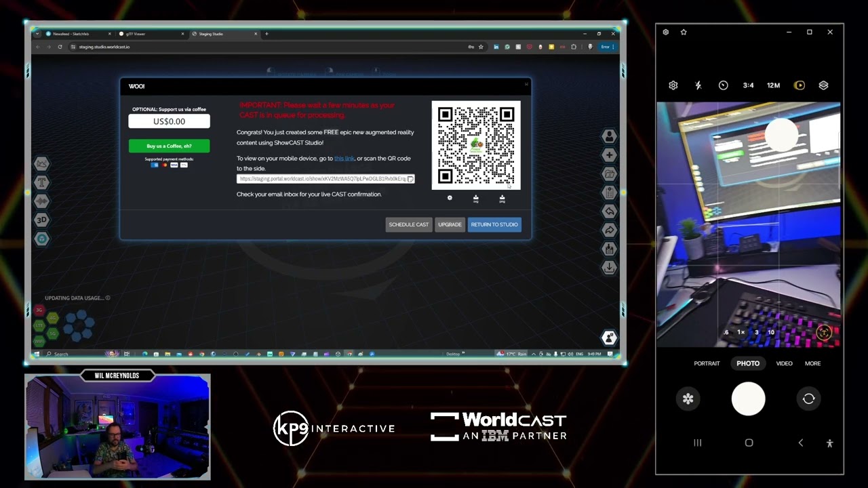868x488 pixels.
Task: Click the data usage info icon
Action: pos(108,298)
